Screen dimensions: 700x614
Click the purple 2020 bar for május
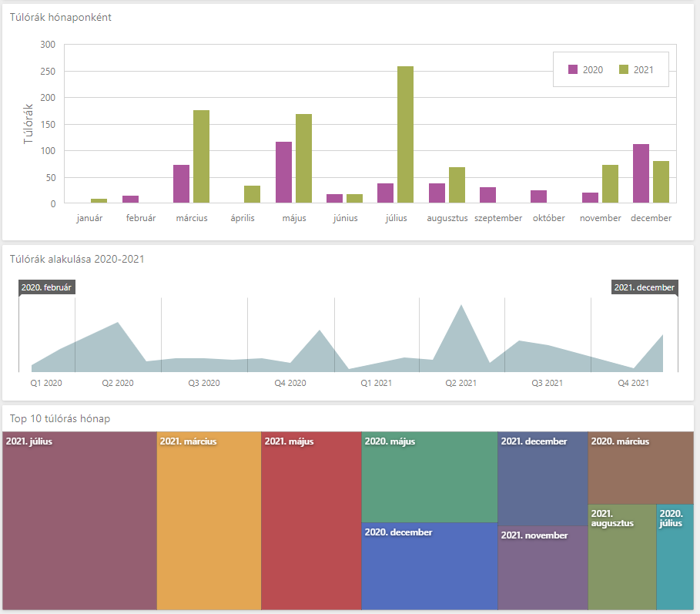[283, 173]
